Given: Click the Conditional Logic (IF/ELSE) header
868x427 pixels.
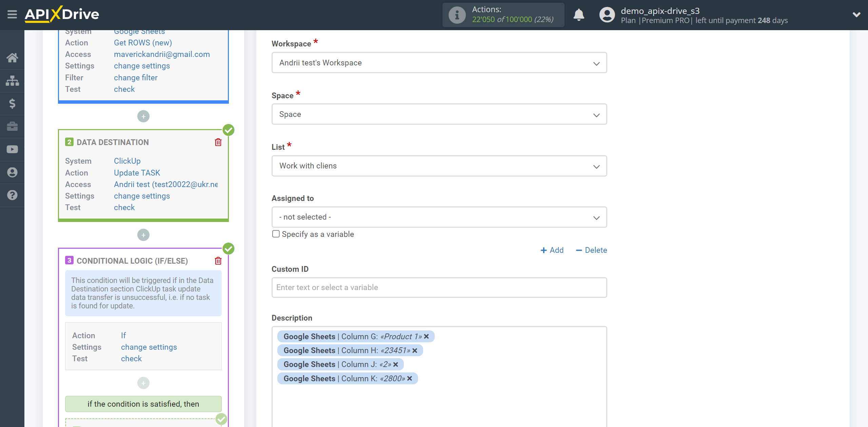Looking at the screenshot, I should click(132, 261).
